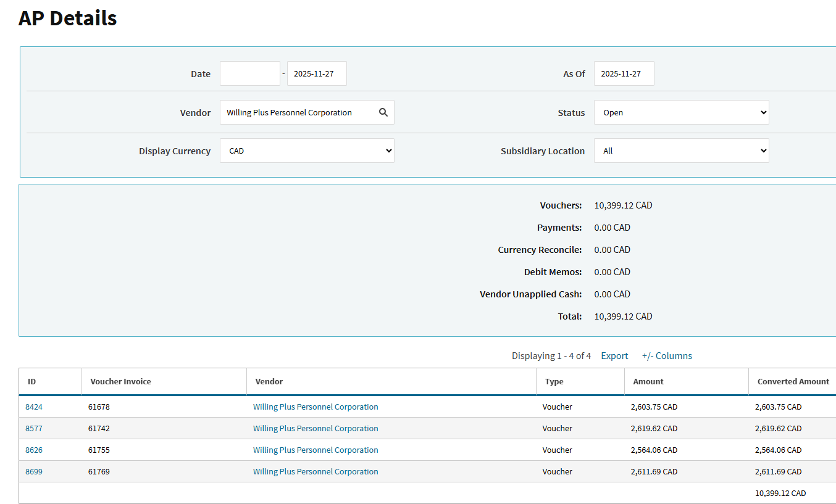Export the AP details list
This screenshot has height=504, width=836.
(614, 356)
